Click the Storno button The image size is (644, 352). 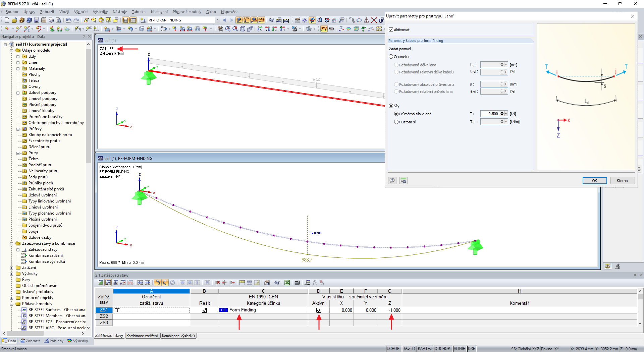click(x=622, y=181)
